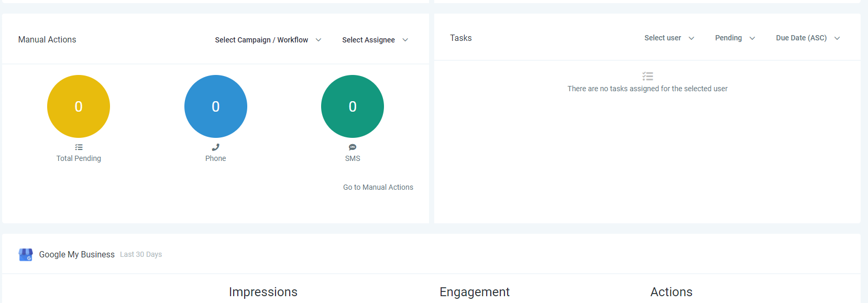Click the Tasks panel title
The width and height of the screenshot is (868, 303).
tap(461, 38)
